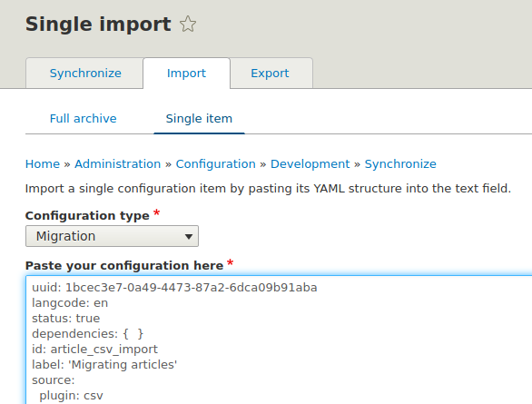Add Single import page to shortcuts star
This screenshot has height=404, width=532.
point(188,25)
